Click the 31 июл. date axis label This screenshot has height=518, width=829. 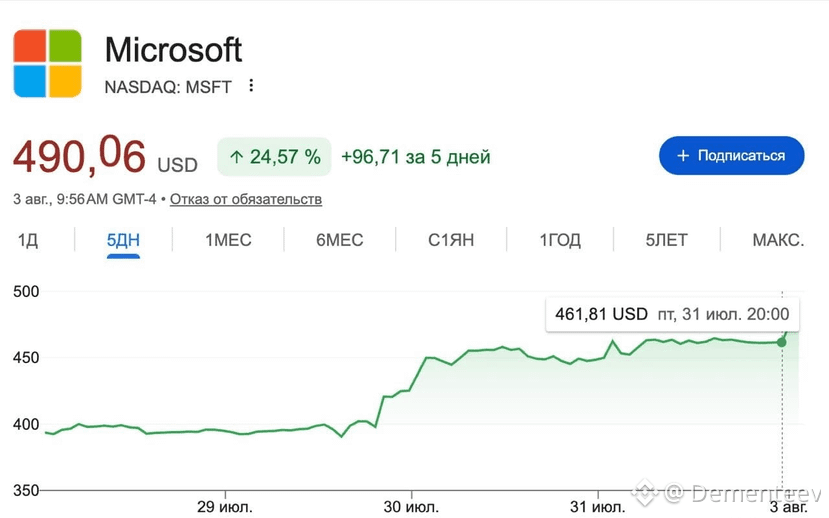coord(597,507)
